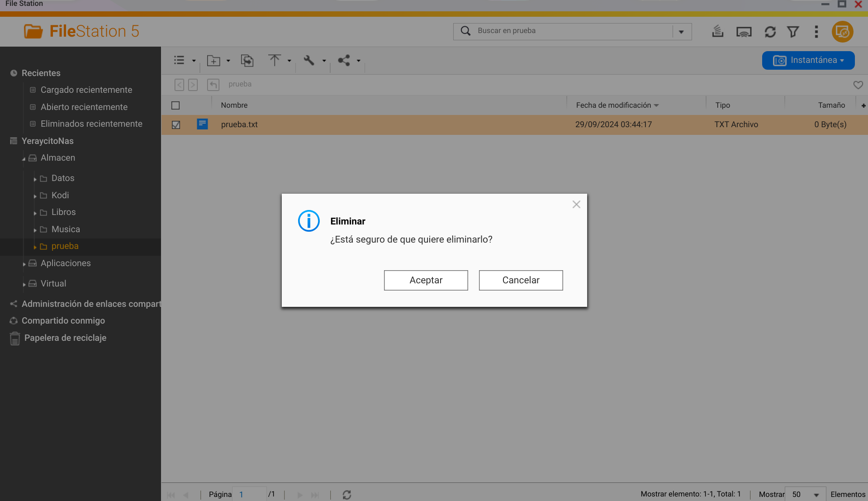
Task: Open the Instantánea dropdown button
Action: coord(808,60)
